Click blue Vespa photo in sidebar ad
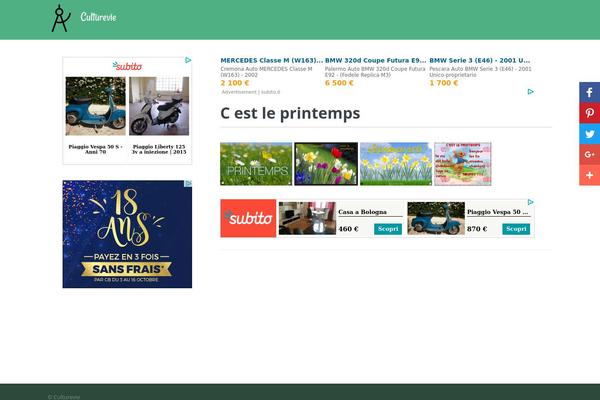 pyautogui.click(x=95, y=106)
